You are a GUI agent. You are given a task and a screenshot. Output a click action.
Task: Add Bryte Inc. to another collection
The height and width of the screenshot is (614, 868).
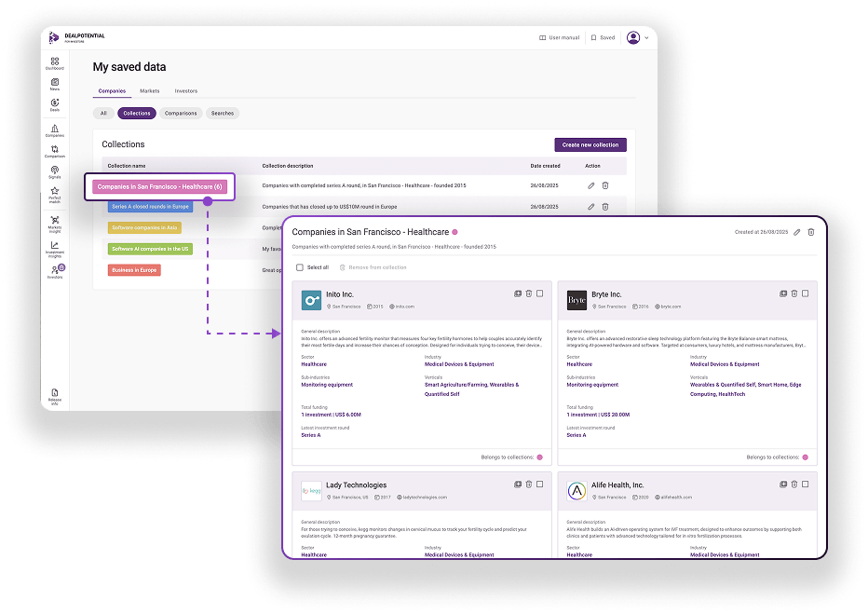(x=783, y=293)
